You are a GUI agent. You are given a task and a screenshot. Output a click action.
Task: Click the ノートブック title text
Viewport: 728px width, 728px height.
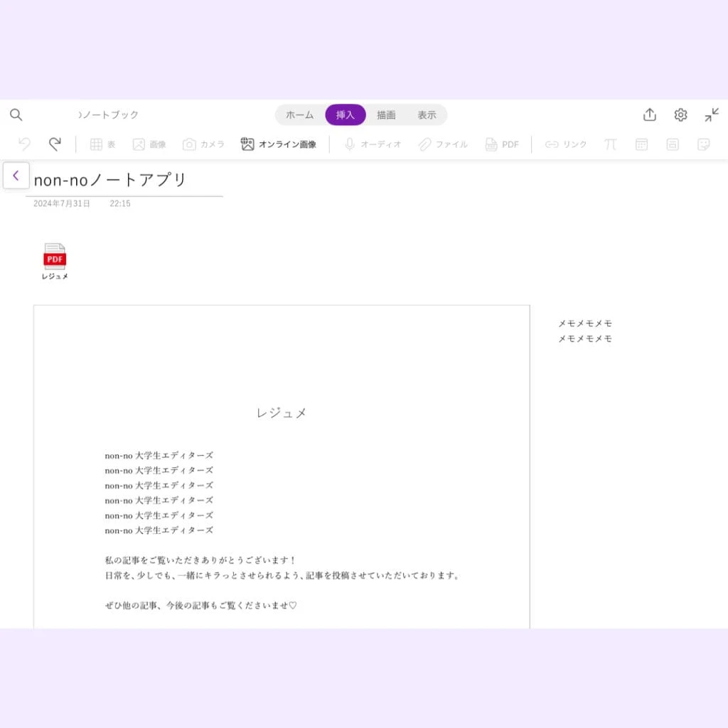click(x=108, y=114)
